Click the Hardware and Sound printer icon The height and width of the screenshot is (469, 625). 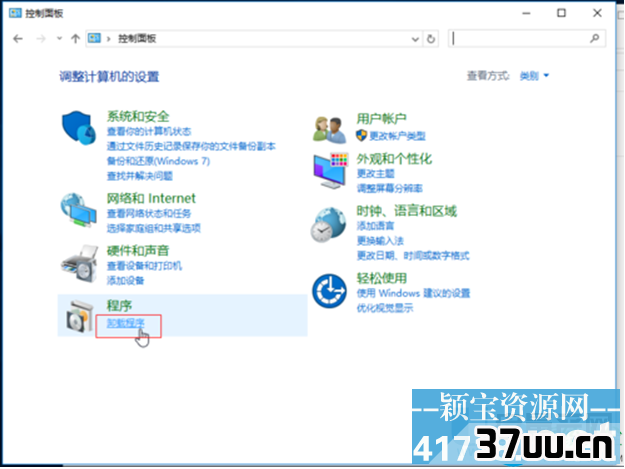coord(80,264)
